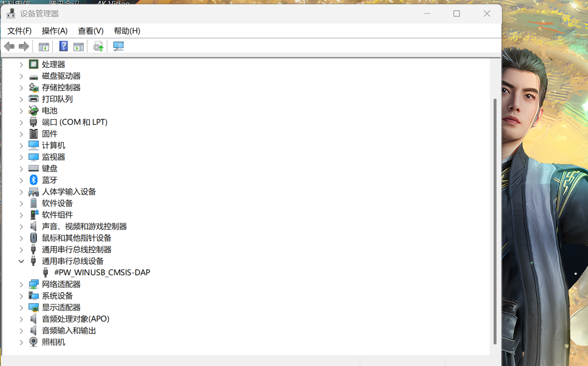Open the blue question-mark Help toolbar icon

coord(63,46)
